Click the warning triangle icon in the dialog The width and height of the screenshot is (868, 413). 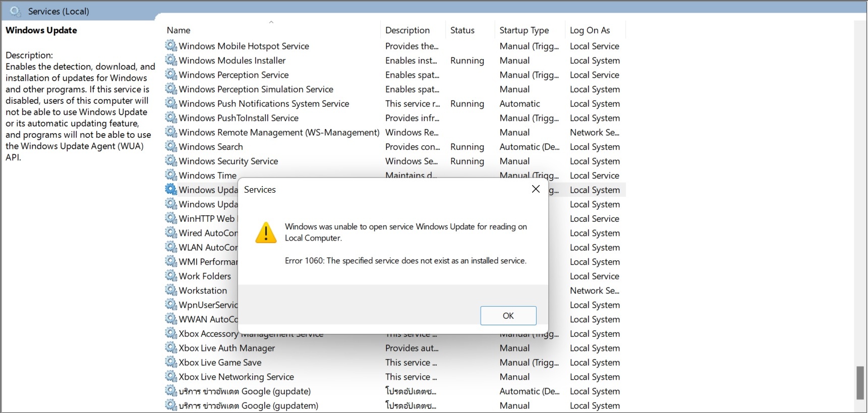(266, 233)
